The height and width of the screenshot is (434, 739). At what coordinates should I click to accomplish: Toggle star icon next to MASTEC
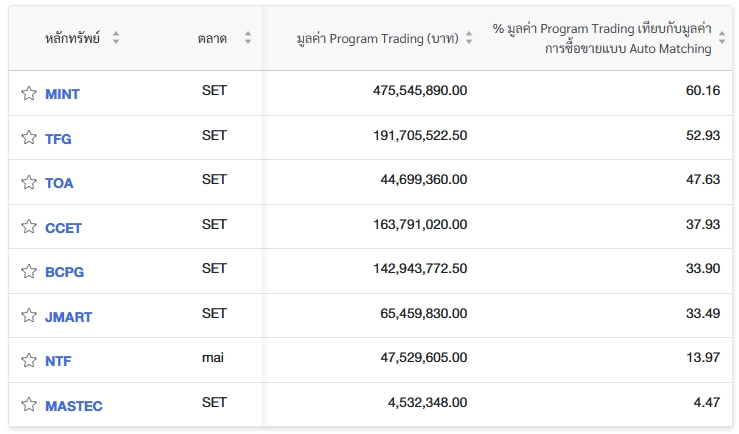pos(29,405)
